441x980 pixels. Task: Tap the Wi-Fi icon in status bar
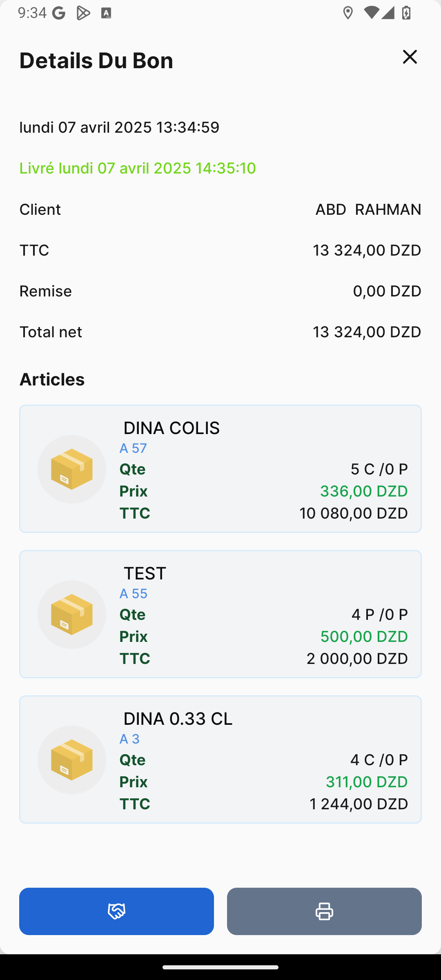(x=371, y=13)
